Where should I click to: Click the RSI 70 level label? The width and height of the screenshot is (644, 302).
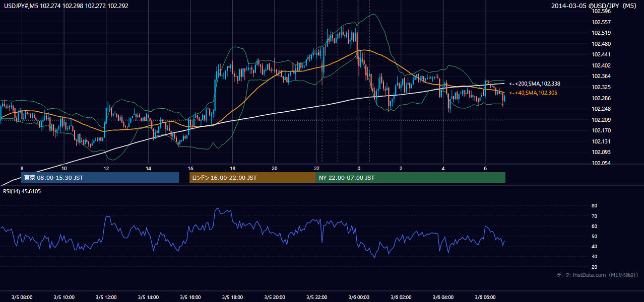click(594, 216)
